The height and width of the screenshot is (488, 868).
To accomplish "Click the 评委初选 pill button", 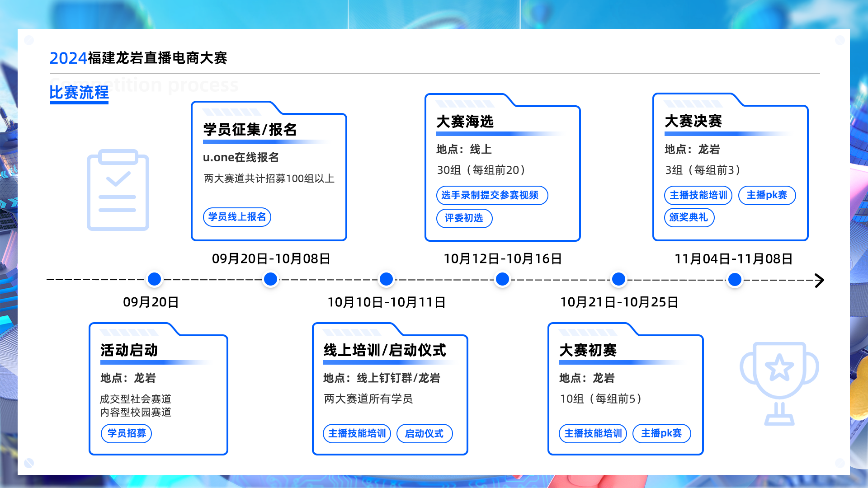I will pyautogui.click(x=464, y=218).
